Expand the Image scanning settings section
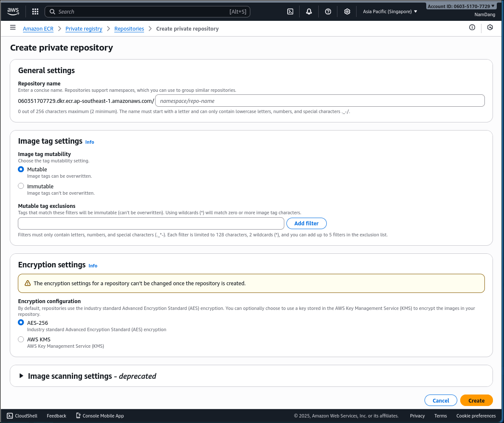Image resolution: width=504 pixels, height=423 pixels. click(21, 376)
